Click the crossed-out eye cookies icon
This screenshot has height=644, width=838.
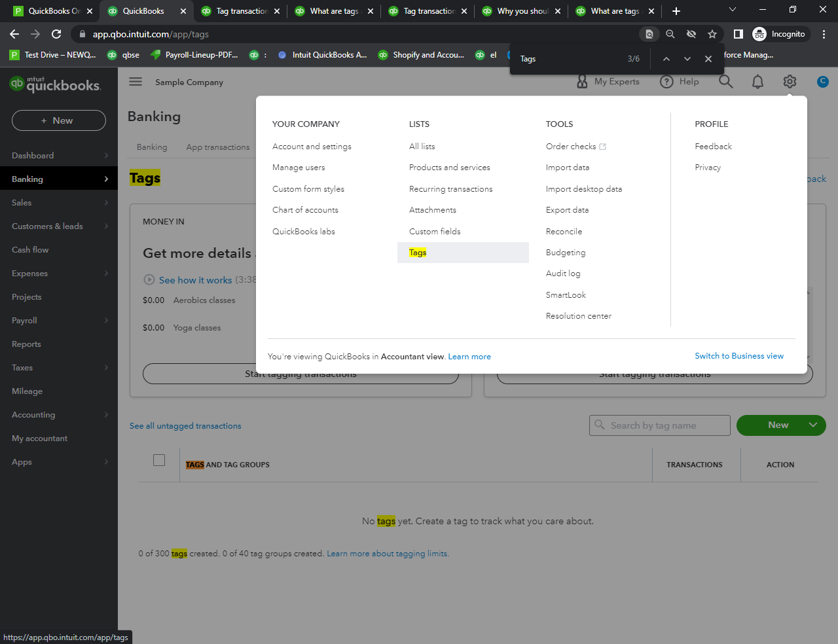pyautogui.click(x=691, y=34)
